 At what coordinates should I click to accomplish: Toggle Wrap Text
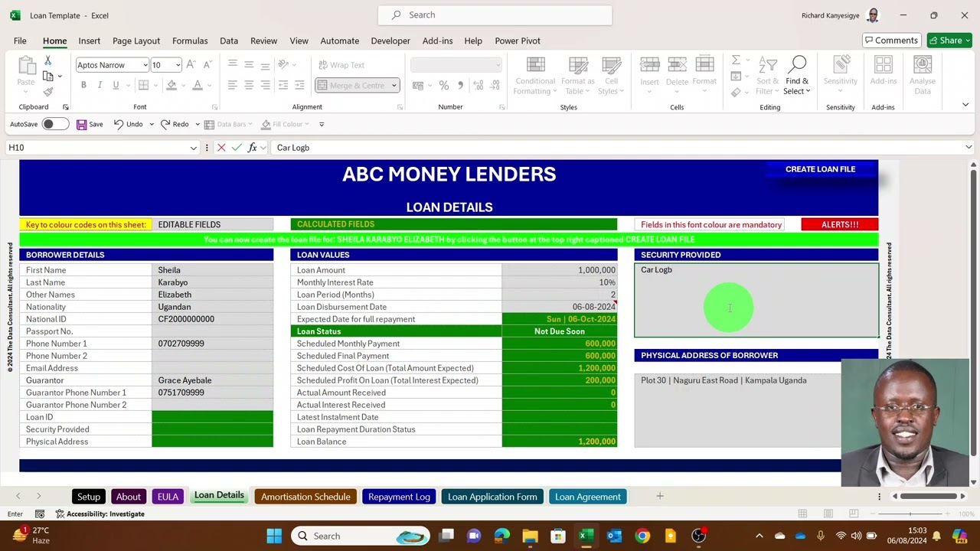(341, 65)
